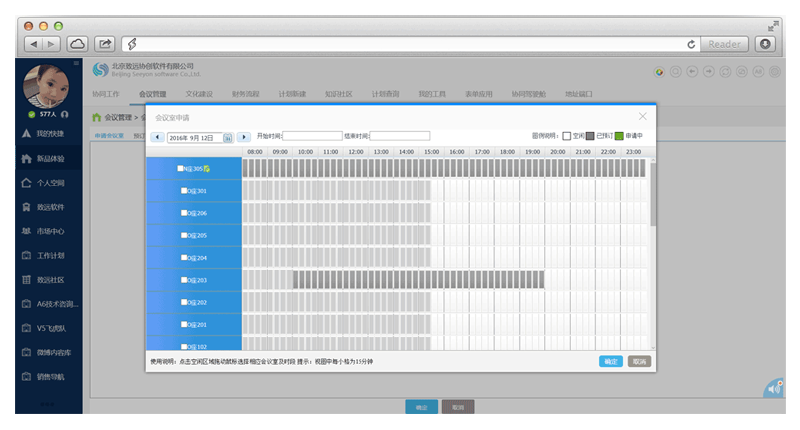The height and width of the screenshot is (430, 800).
Task: Select 新品体验 in the sidebar
Action: [50, 159]
